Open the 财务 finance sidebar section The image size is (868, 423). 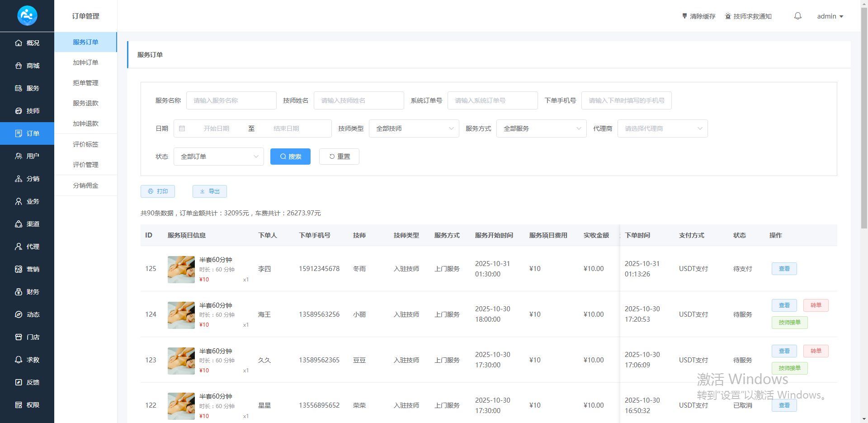pos(27,292)
